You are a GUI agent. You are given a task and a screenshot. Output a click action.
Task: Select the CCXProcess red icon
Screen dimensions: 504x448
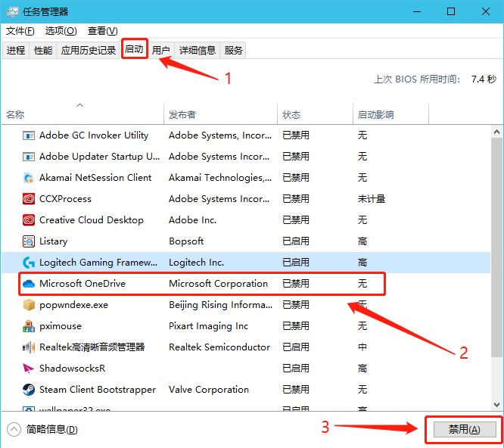tap(29, 199)
